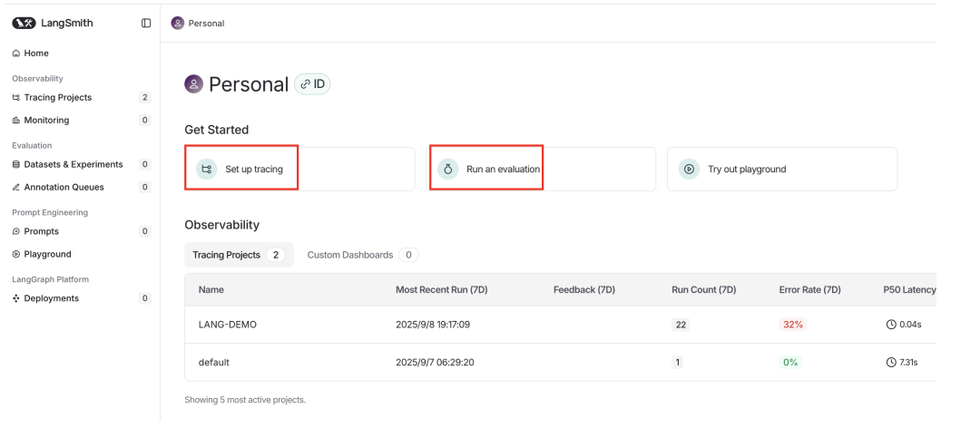Click the Home house icon in sidebar
The height and width of the screenshot is (428, 980).
click(16, 53)
